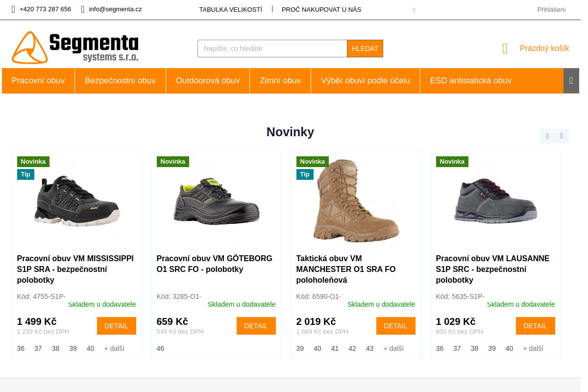588x392 pixels.
Task: Open the shopping cart icon
Action: click(x=505, y=49)
